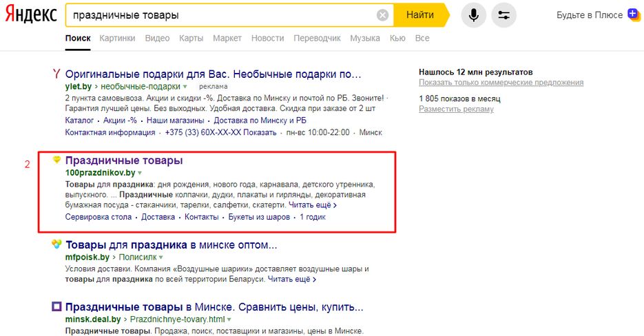Open the Акции -% sitelink
This screenshot has height=336, width=644.
coord(120,120)
